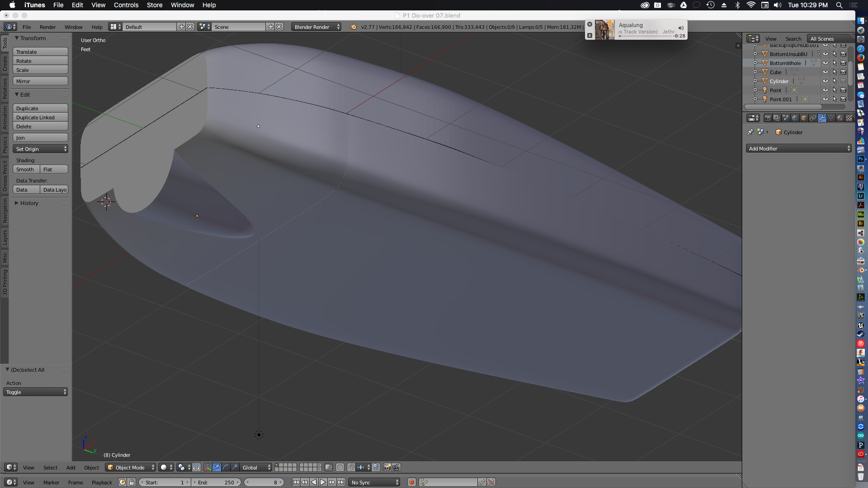
Task: Open the No Sync dropdown
Action: click(x=374, y=482)
